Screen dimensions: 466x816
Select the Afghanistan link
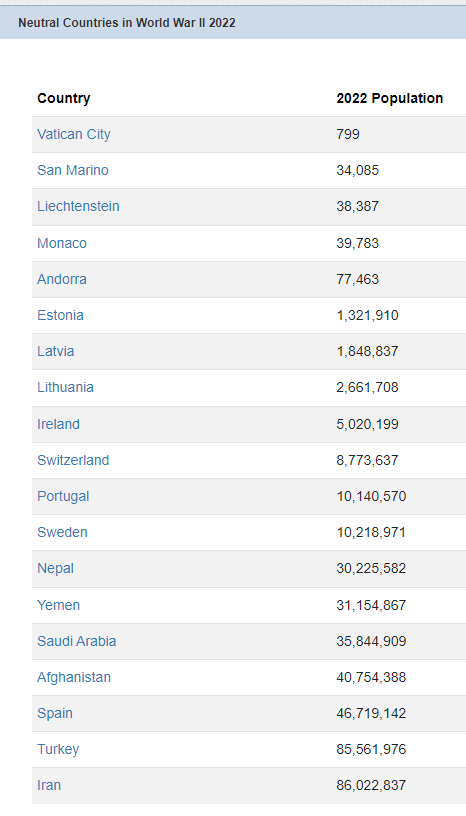[x=74, y=677]
